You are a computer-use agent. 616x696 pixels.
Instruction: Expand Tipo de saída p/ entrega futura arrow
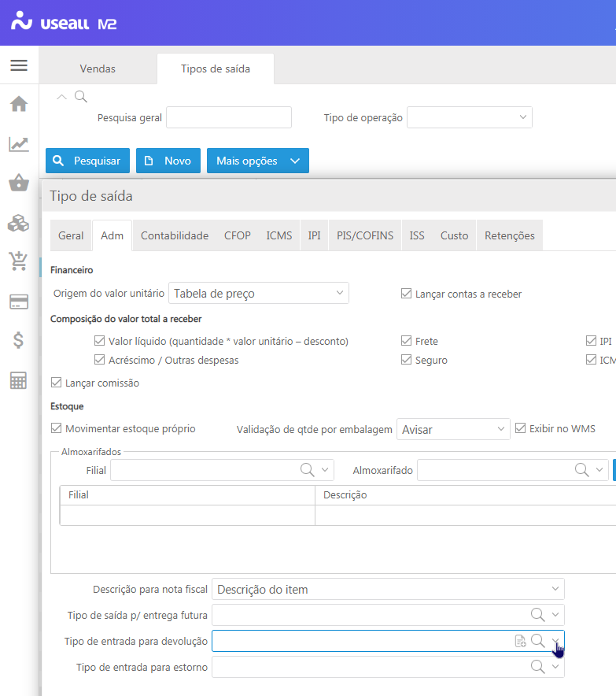(x=555, y=615)
